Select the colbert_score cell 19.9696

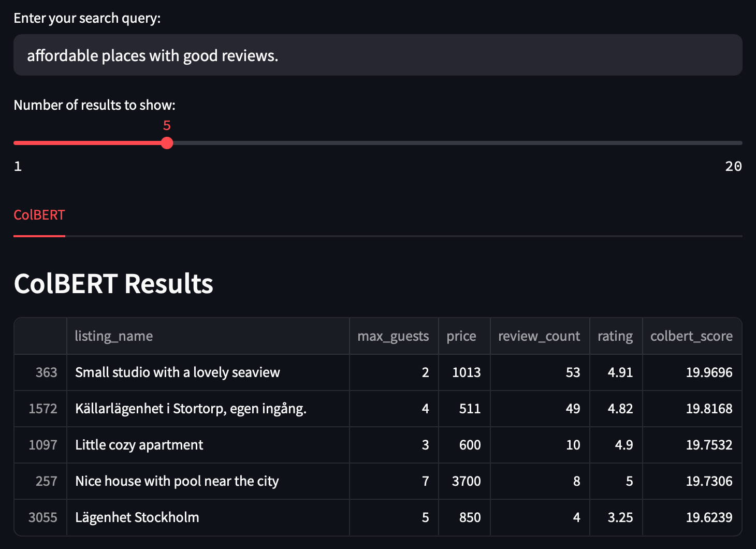click(692, 372)
